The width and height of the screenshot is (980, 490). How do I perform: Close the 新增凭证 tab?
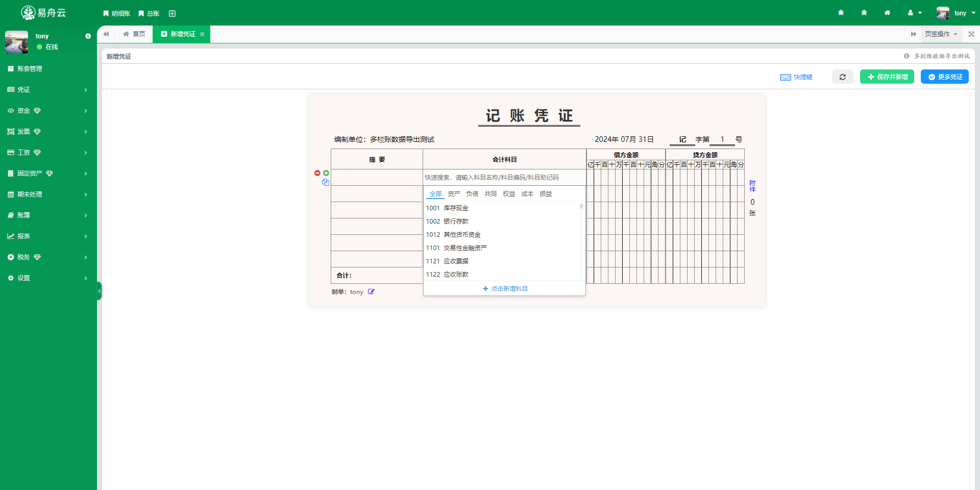(202, 34)
